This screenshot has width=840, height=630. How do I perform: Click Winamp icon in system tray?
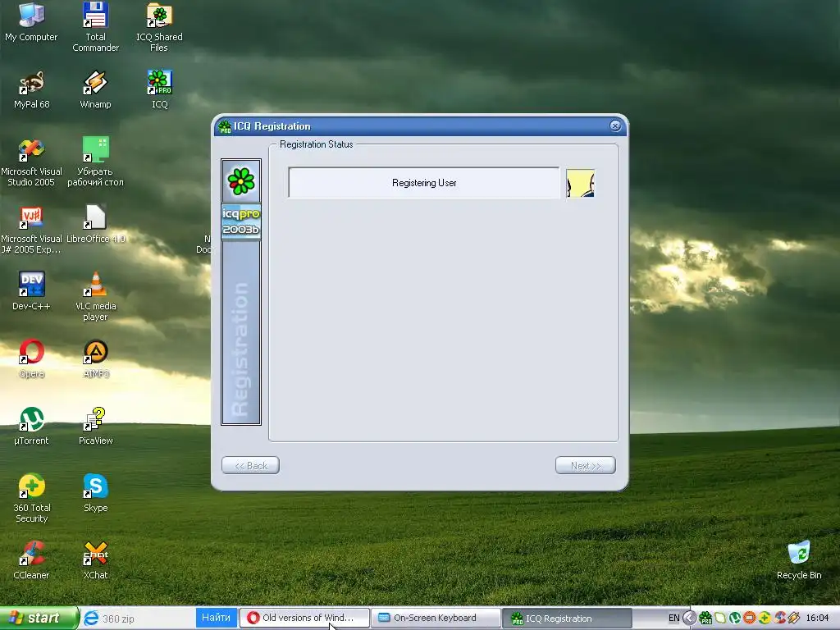tap(794, 618)
